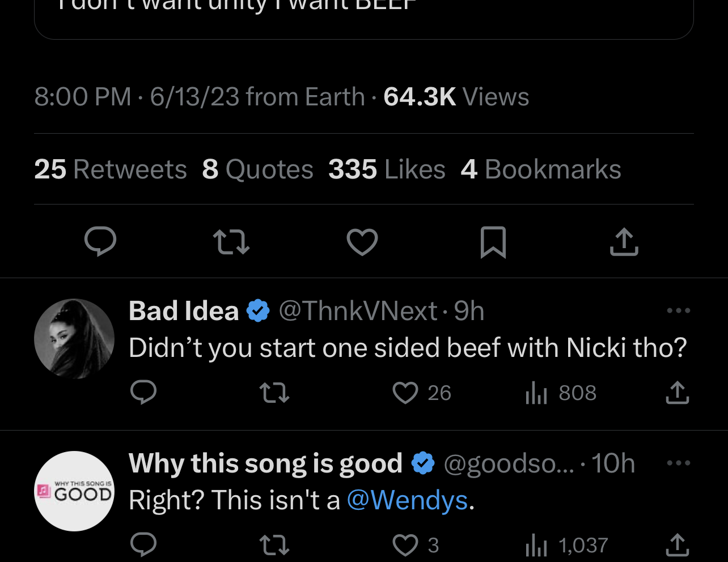Reply to Bad Idea's comment
The image size is (728, 562).
(x=143, y=392)
